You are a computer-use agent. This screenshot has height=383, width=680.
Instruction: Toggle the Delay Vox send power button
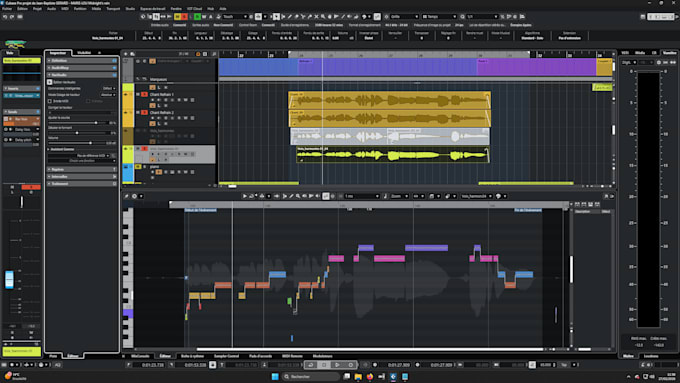(x=6, y=129)
